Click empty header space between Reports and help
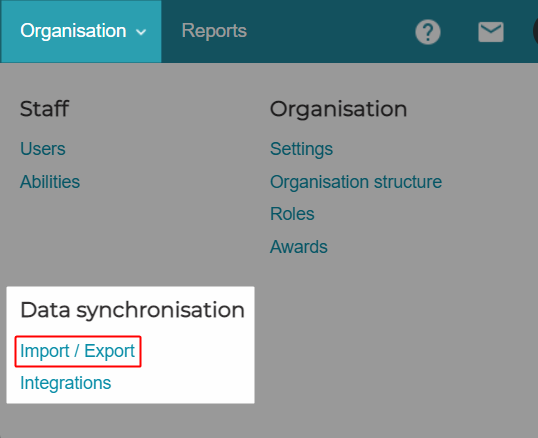 point(329,32)
